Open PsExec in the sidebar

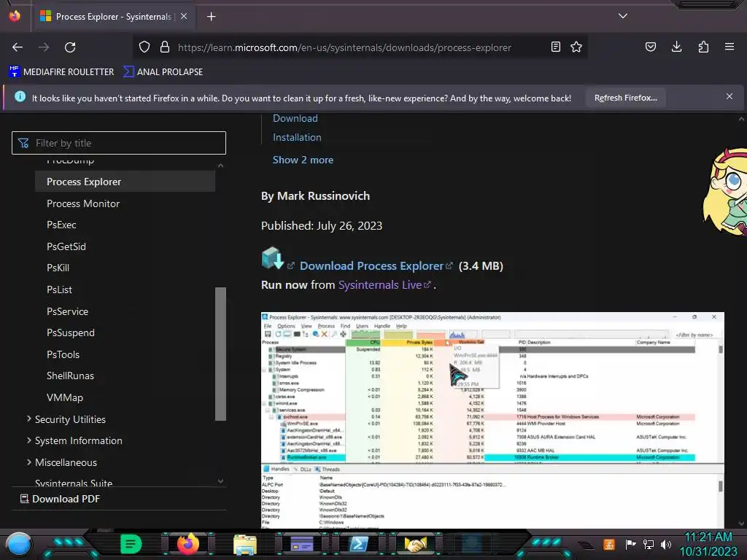coord(61,225)
